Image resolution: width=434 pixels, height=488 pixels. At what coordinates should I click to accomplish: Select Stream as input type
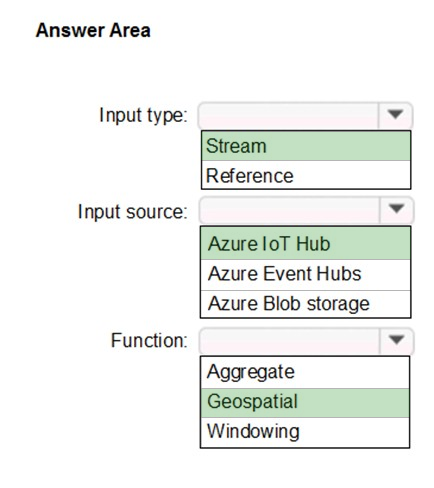(306, 146)
